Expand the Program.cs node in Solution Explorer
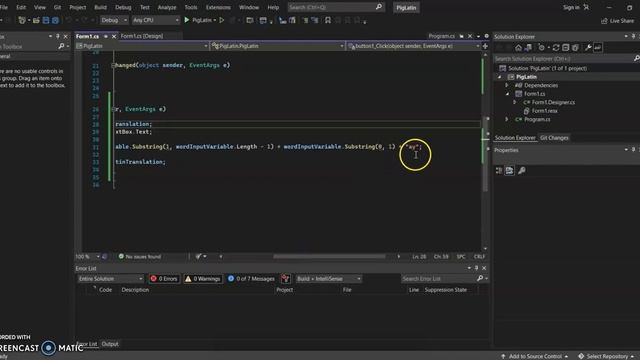Image resolution: width=640 pixels, height=360 pixels. 507,119
